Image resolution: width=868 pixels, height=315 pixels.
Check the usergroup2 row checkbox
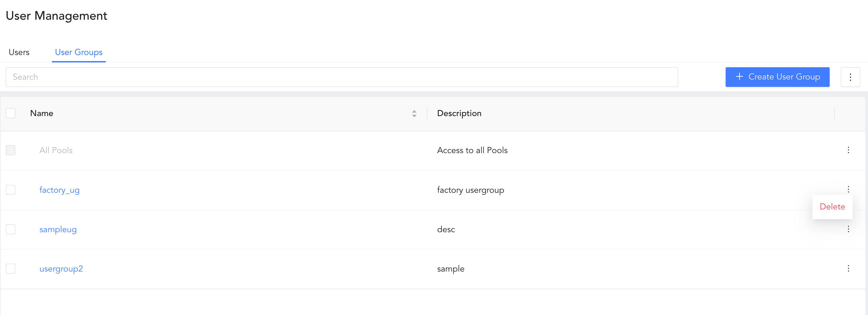[11, 268]
